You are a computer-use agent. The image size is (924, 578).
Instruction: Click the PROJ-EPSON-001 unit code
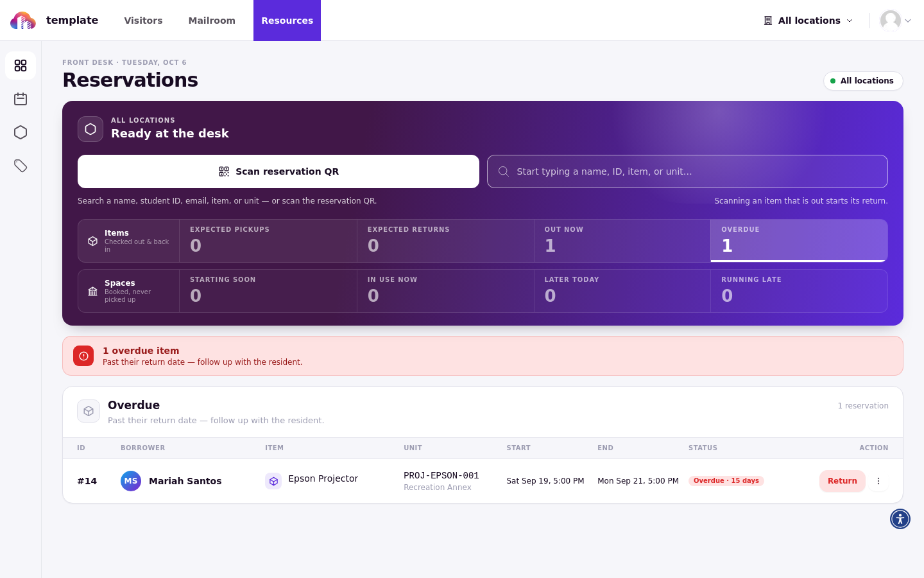tap(441, 476)
